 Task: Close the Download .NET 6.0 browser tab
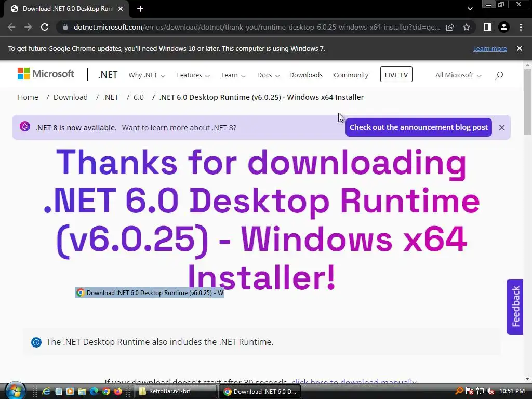coord(121,9)
